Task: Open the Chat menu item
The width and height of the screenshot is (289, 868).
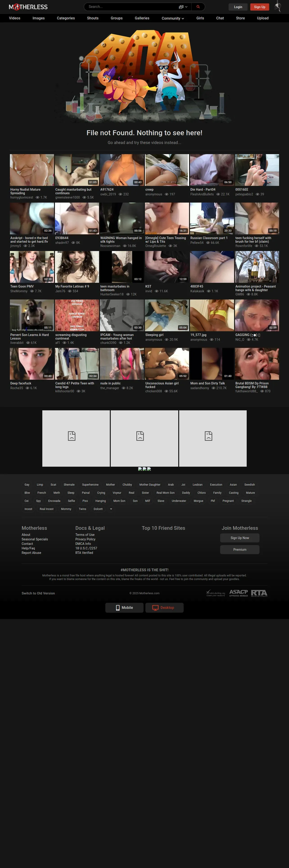Action: coord(220,18)
